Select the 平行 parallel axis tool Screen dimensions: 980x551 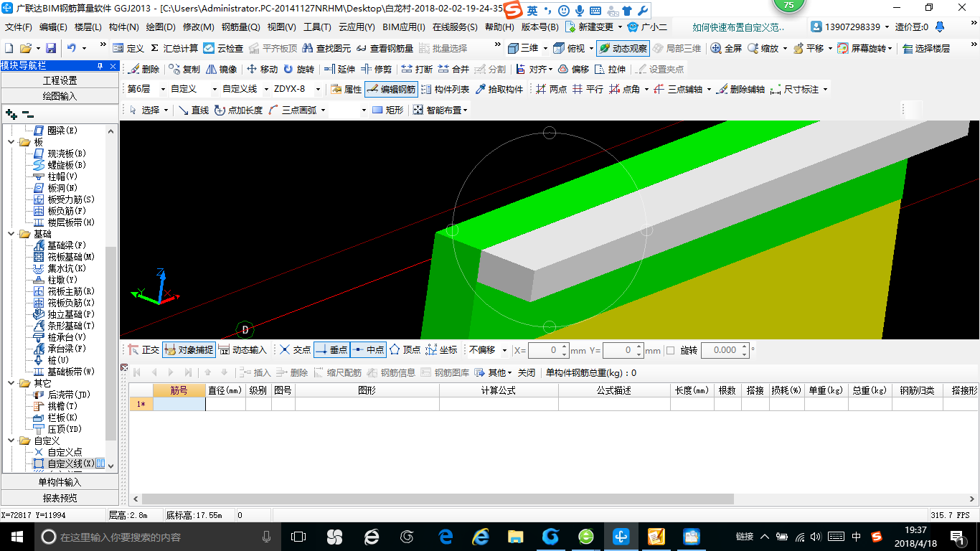pos(588,90)
